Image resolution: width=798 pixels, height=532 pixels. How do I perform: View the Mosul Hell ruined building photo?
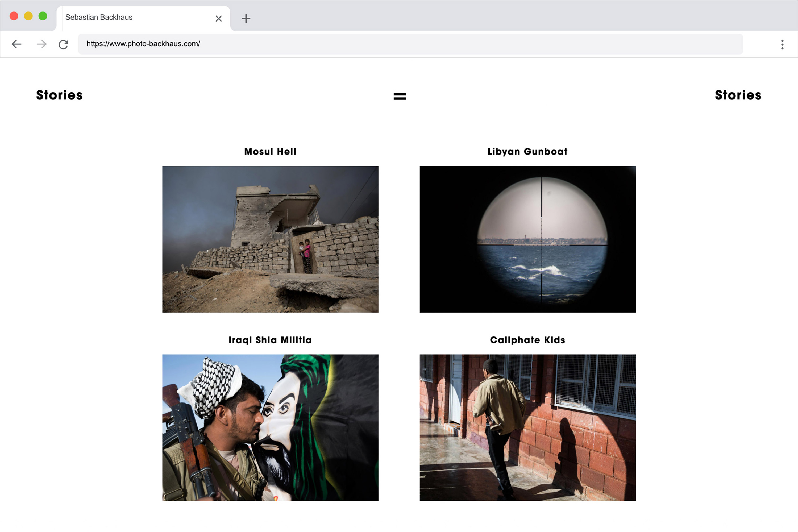coord(271,239)
